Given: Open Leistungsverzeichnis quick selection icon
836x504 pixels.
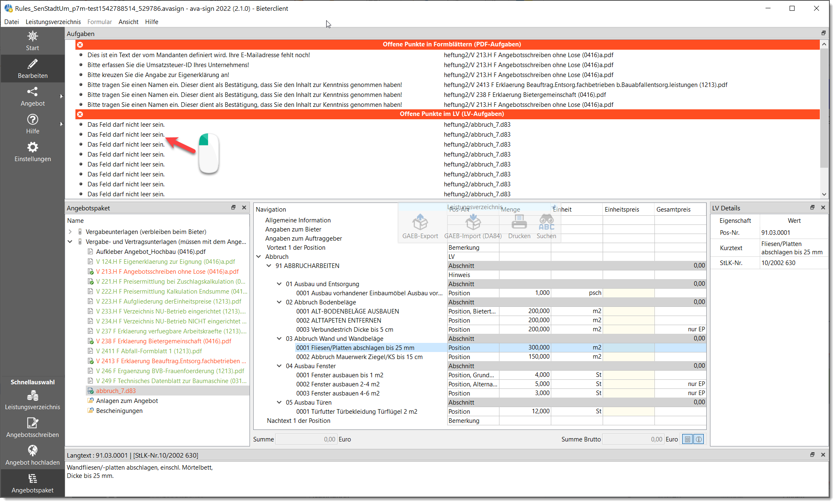Looking at the screenshot, I should [x=32, y=396].
